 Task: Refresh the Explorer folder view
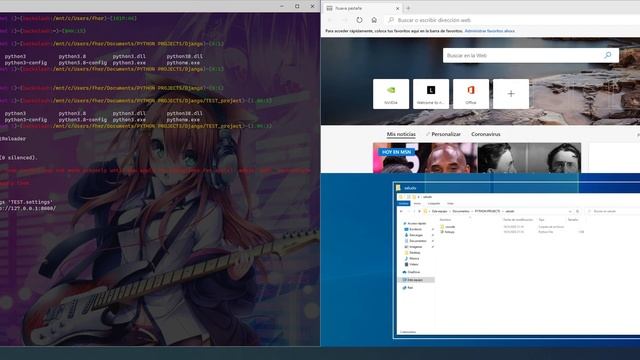tap(578, 211)
